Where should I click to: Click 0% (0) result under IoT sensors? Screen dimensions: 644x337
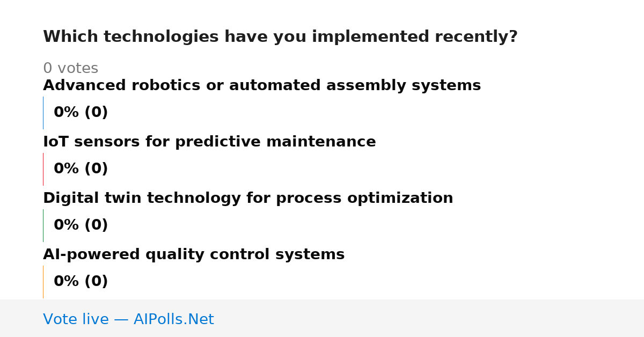[80, 169]
